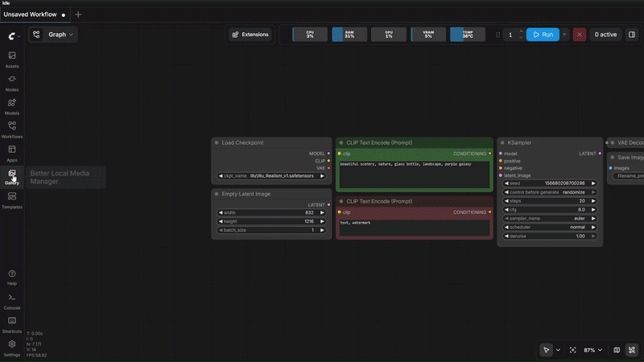Click the TEMP 38°C meter
644x362 pixels.
[468, 35]
